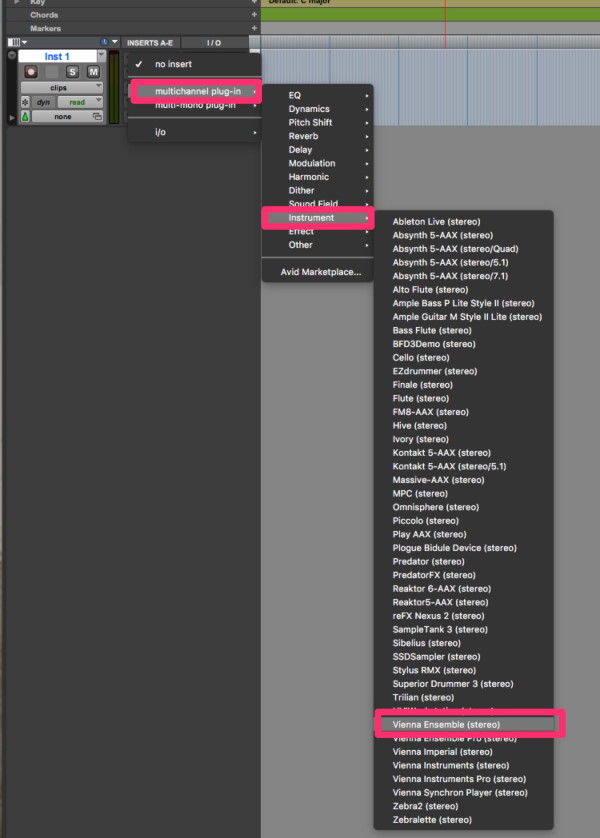Open the edit window view selector icon
Viewport: 600px width, 838px height.
(17, 42)
